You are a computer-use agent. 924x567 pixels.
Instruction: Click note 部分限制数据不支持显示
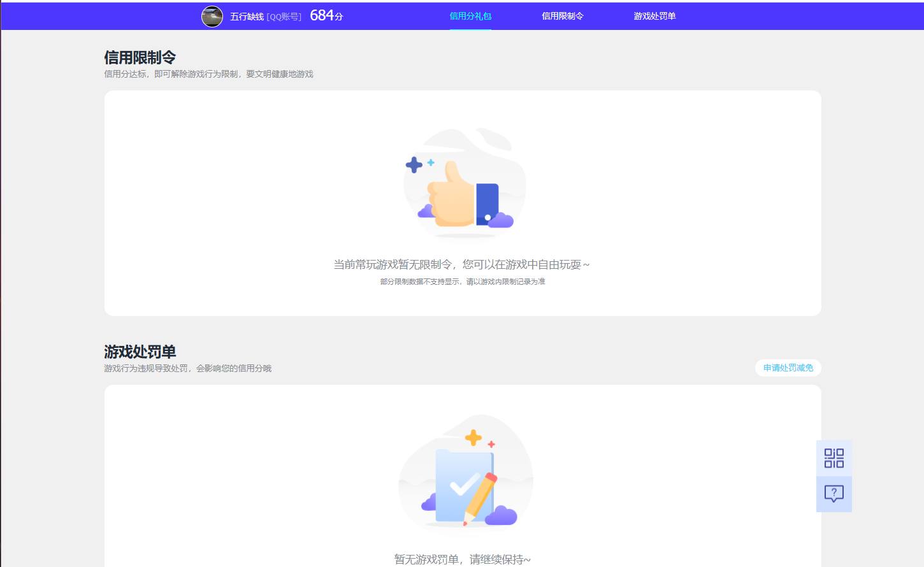click(420, 282)
